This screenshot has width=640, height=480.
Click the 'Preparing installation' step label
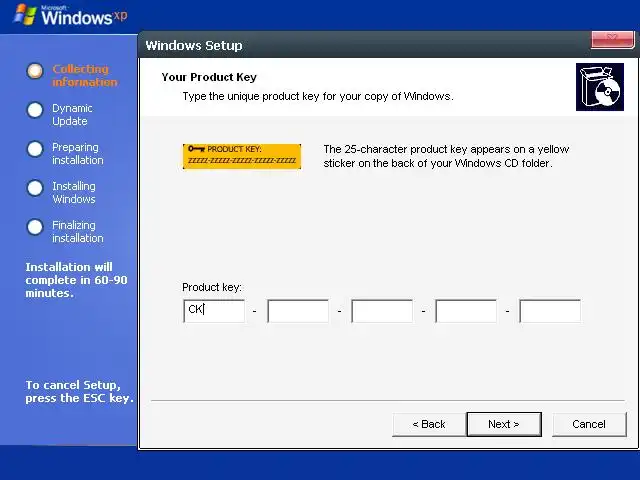pos(78,153)
